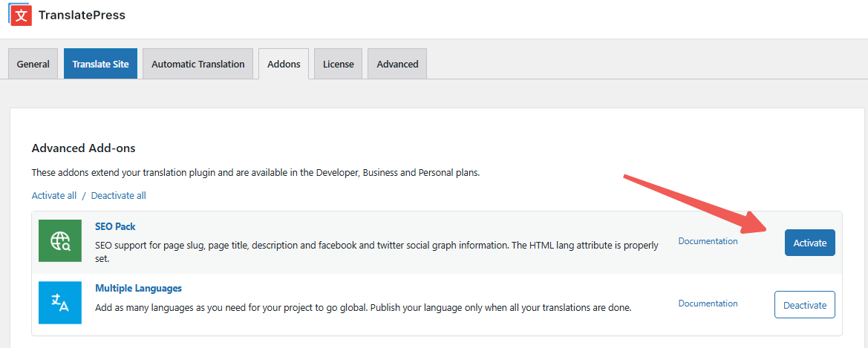Open the SEO Pack title link
The width and height of the screenshot is (868, 348).
tap(115, 226)
